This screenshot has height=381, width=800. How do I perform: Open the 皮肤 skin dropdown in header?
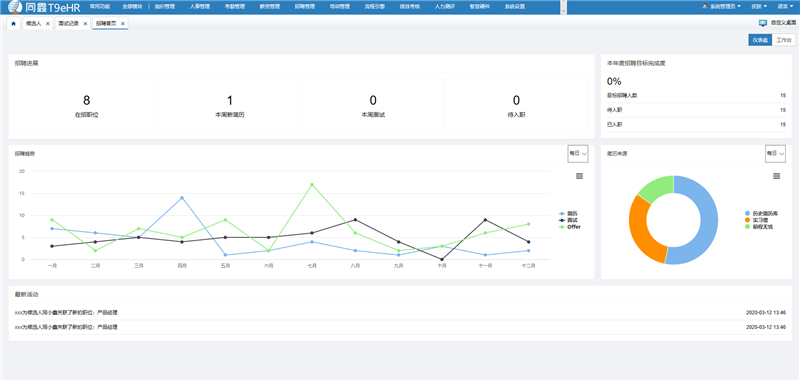point(759,7)
